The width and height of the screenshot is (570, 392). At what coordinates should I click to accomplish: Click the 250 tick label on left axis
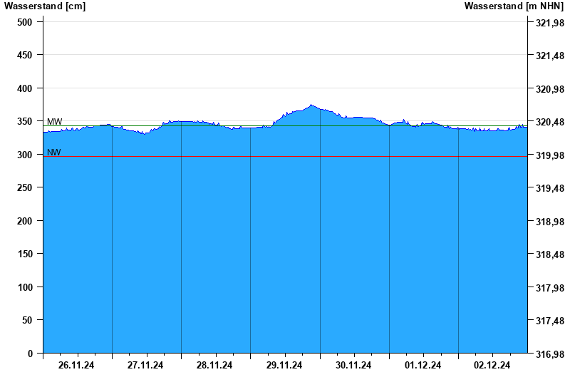click(x=25, y=187)
